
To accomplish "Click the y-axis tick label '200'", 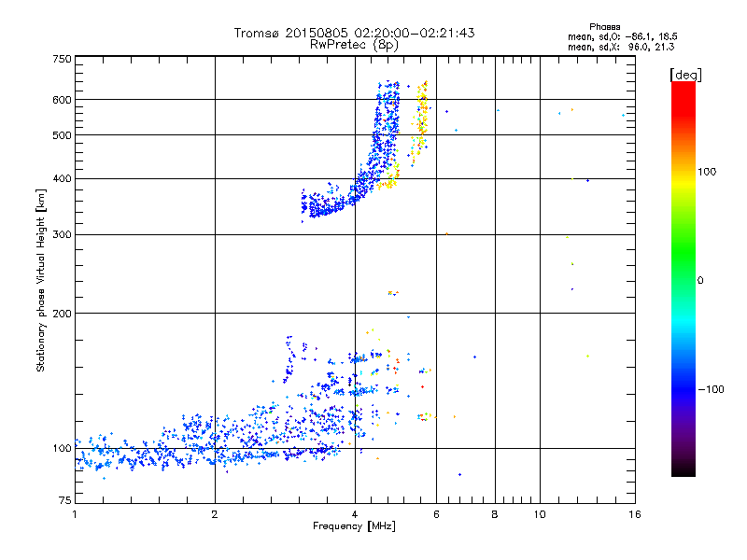I will pos(62,314).
